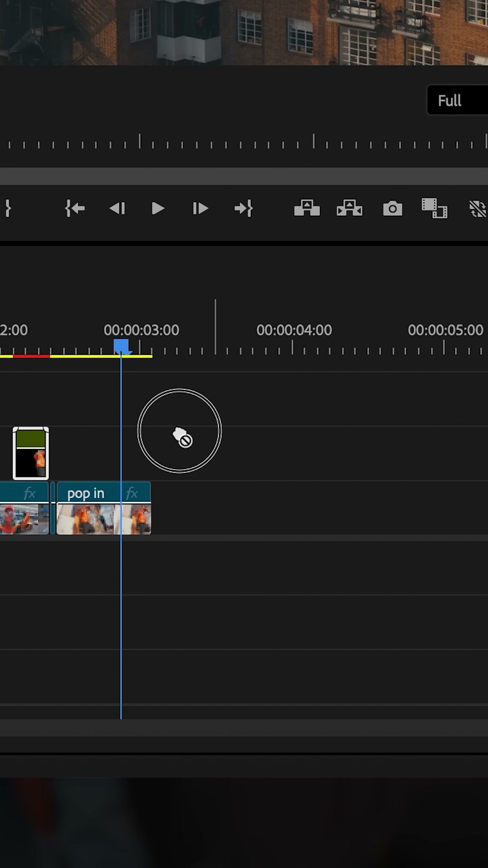Select the highlighted upper track clip thumbnail
The image size is (488, 868).
coord(31,453)
